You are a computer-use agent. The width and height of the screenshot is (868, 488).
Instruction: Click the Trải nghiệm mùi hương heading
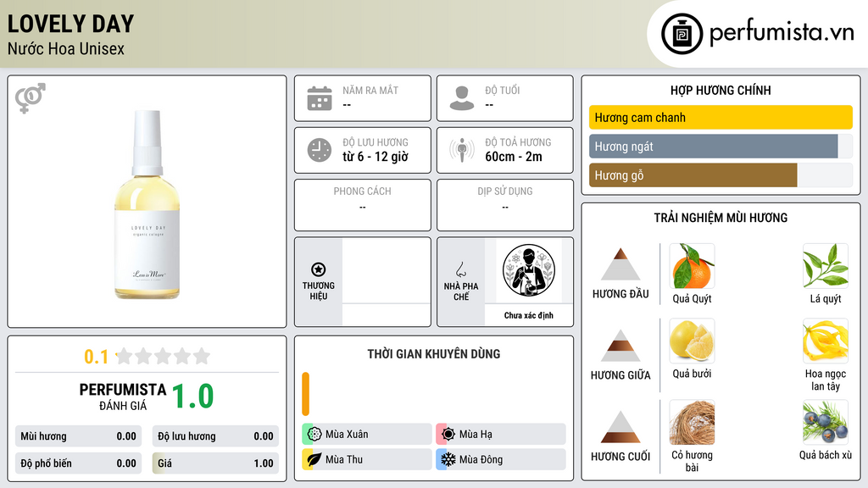coord(721,218)
